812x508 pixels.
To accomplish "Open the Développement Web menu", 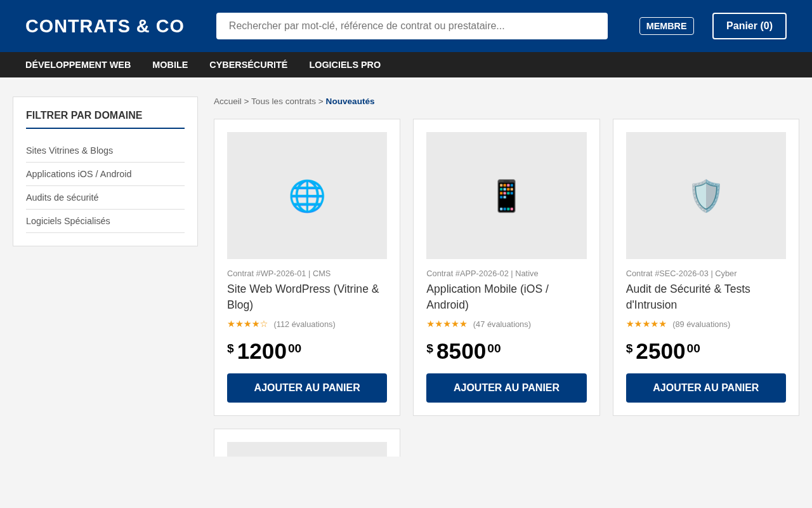I will [78, 65].
